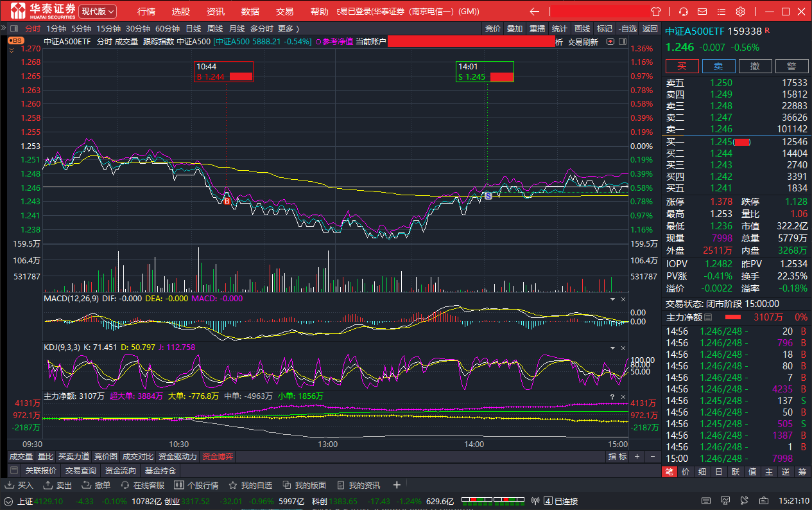Image resolution: width=812 pixels, height=510 pixels.
Task: Click the skin theme shirt icon
Action: pyautogui.click(x=655, y=12)
